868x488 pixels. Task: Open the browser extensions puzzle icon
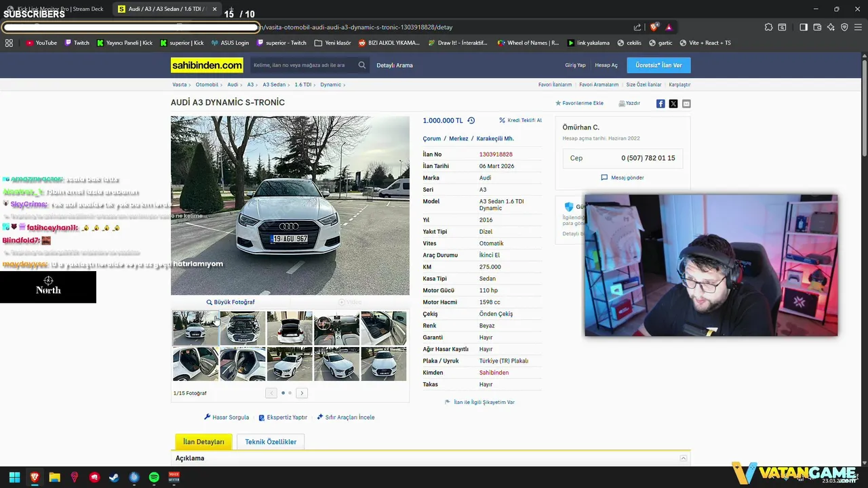click(x=768, y=27)
